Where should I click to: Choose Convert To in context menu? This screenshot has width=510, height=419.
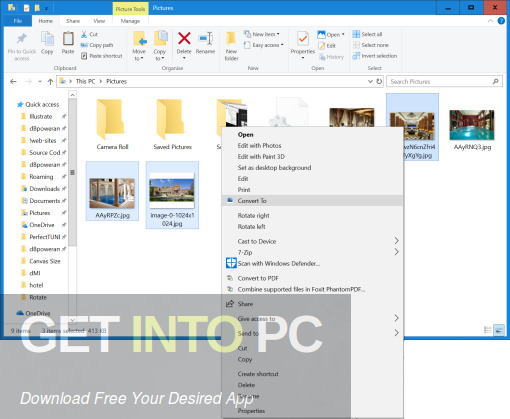coord(312,201)
